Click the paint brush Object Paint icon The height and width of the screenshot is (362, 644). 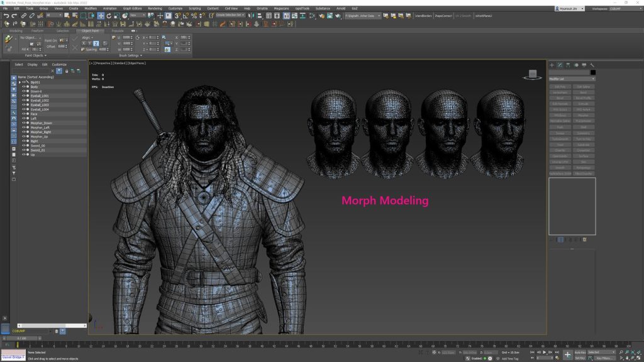[8, 39]
